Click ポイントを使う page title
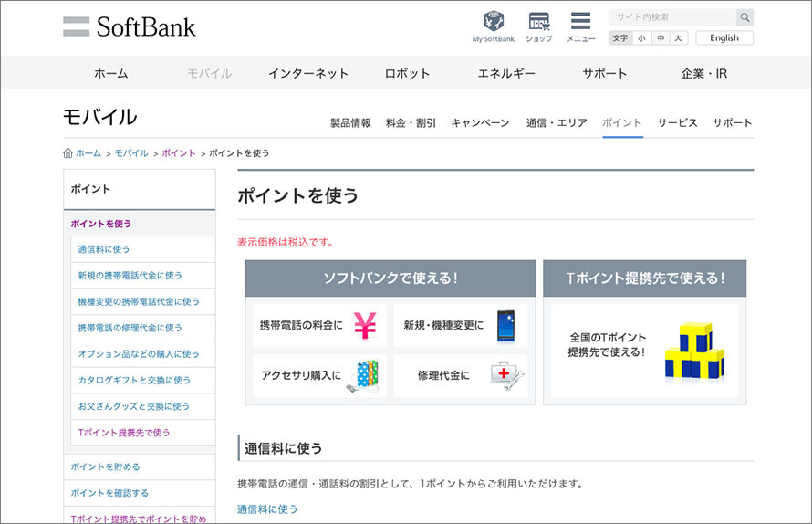This screenshot has width=812, height=524. coord(297,196)
